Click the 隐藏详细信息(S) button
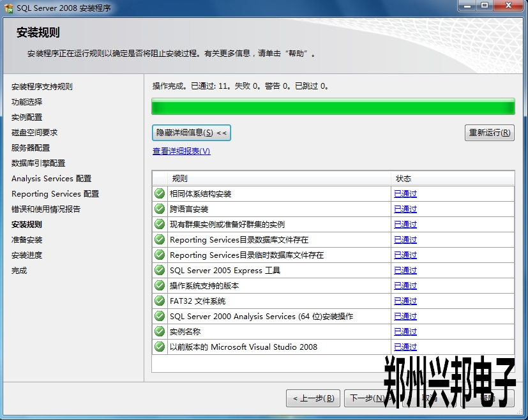This screenshot has height=420, width=528. click(x=192, y=133)
